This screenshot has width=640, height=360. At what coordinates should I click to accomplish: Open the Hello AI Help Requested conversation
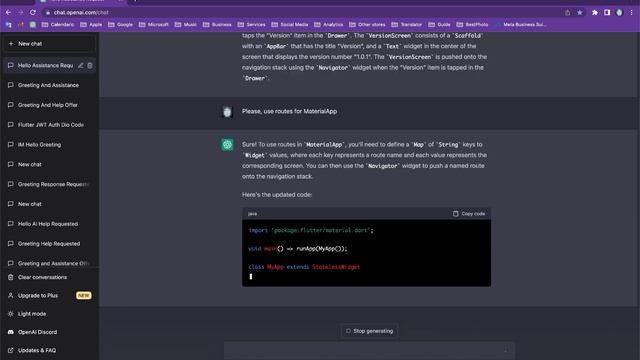(49, 224)
